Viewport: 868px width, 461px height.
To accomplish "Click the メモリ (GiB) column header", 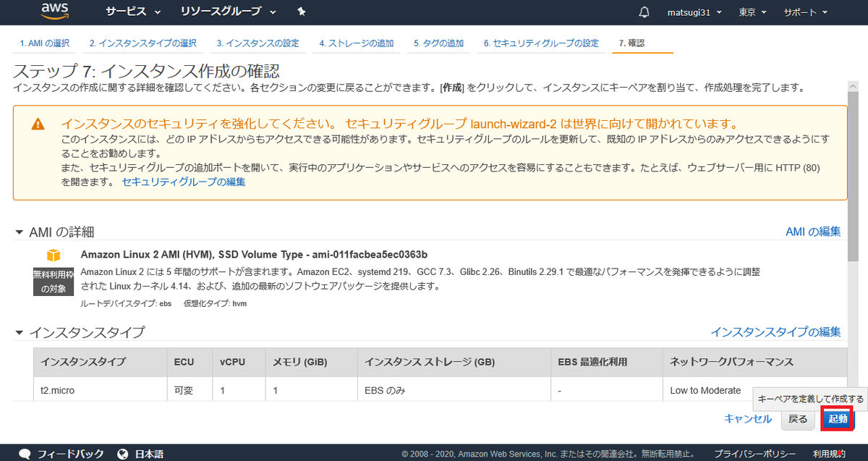I will coord(312,362).
